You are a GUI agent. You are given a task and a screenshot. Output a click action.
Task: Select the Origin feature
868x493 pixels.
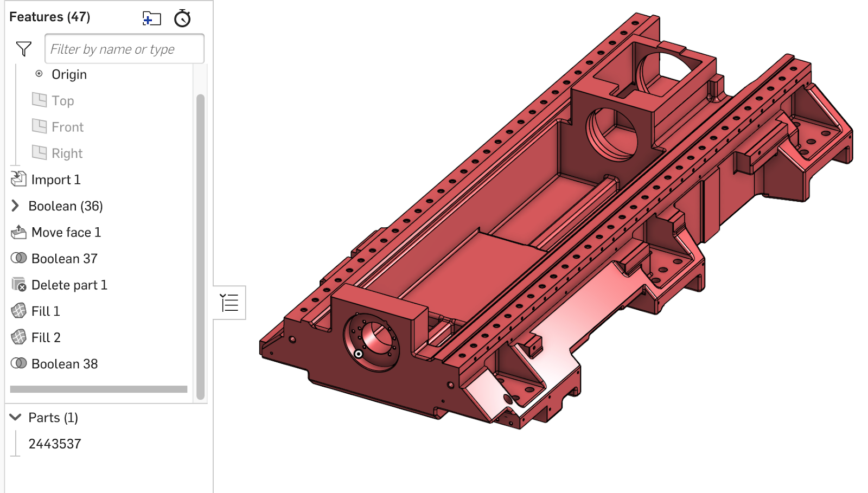pos(68,74)
